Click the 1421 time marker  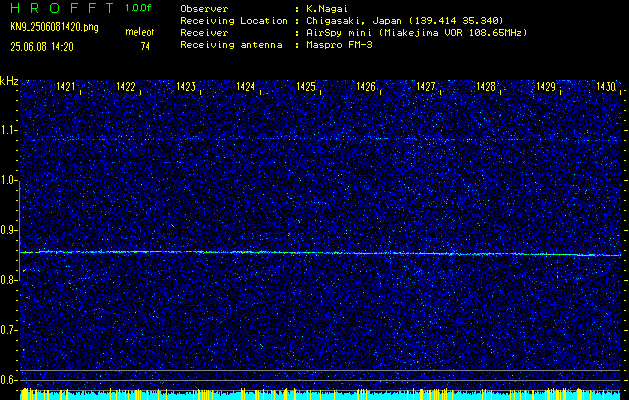[x=66, y=86]
